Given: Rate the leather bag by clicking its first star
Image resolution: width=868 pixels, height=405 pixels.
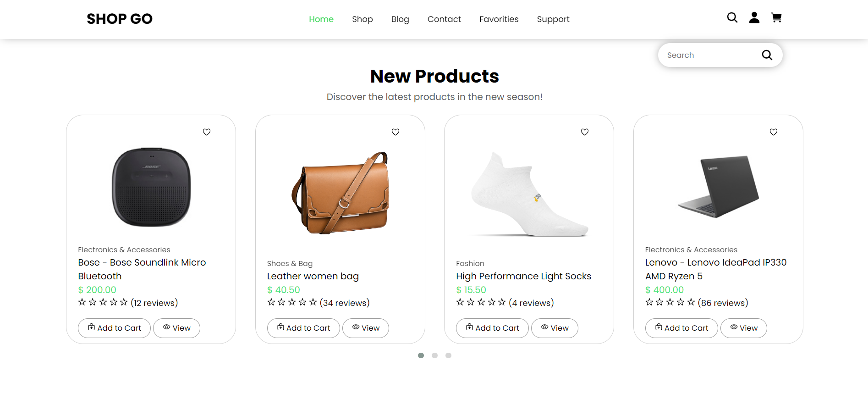Looking at the screenshot, I should click(x=270, y=302).
